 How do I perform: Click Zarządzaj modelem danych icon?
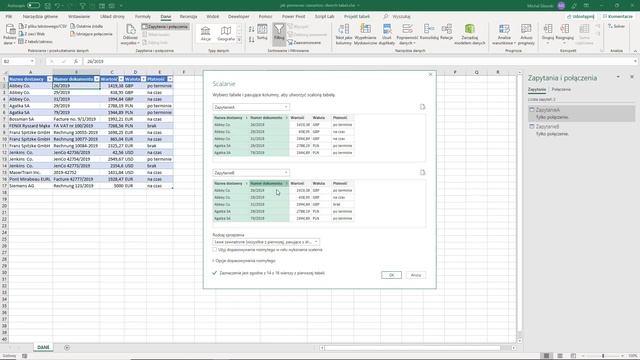click(x=470, y=34)
